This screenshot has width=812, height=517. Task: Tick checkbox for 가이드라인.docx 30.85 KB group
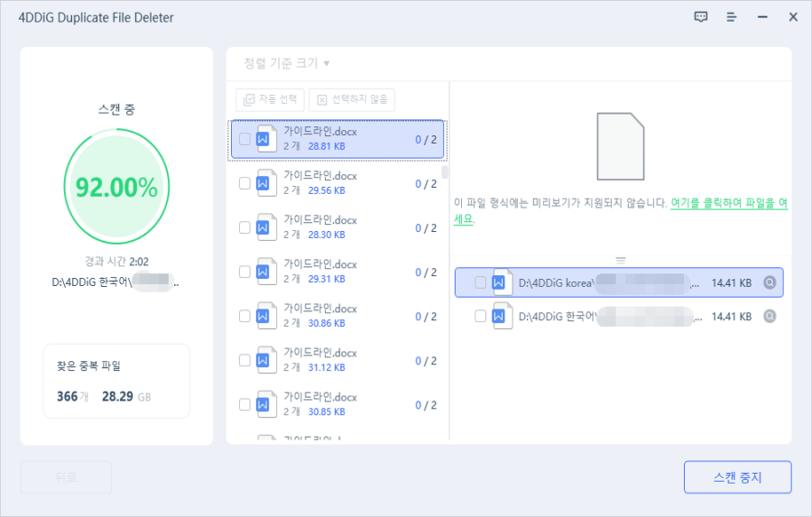245,404
